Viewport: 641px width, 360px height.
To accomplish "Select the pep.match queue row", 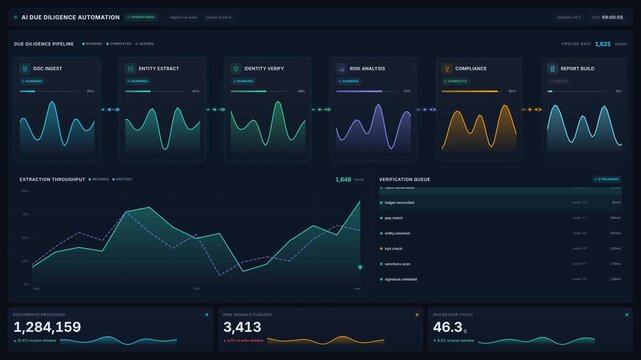I will click(x=500, y=218).
